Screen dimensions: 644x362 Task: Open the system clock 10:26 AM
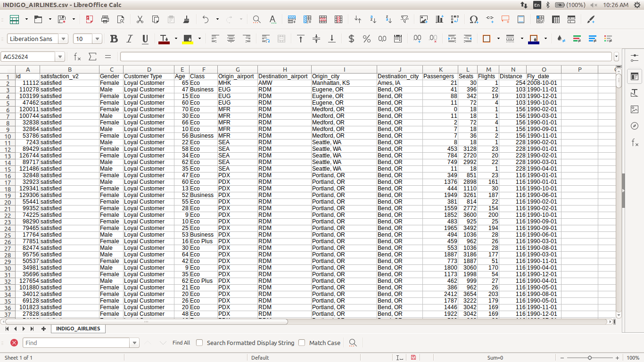[x=616, y=5]
